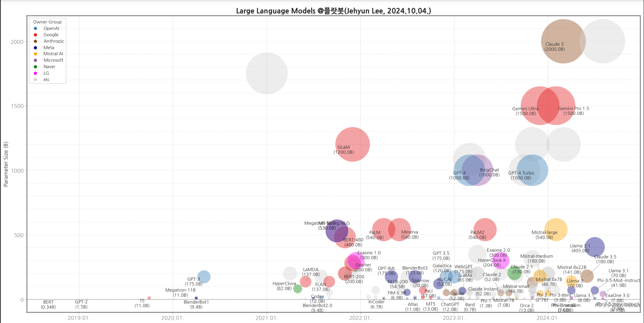Select the ChatGPT (12.0B) label
Screen dimensions: 644x323
[450, 306]
